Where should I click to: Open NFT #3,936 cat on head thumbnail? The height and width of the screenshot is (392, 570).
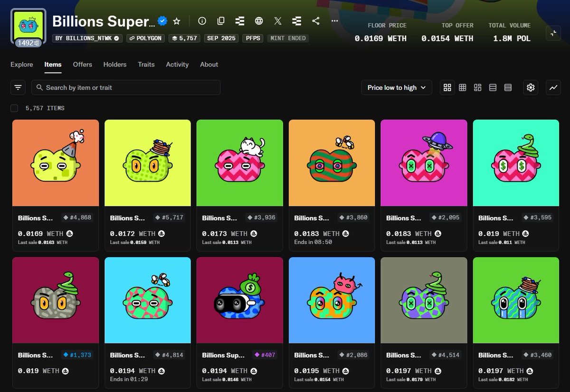240,163
